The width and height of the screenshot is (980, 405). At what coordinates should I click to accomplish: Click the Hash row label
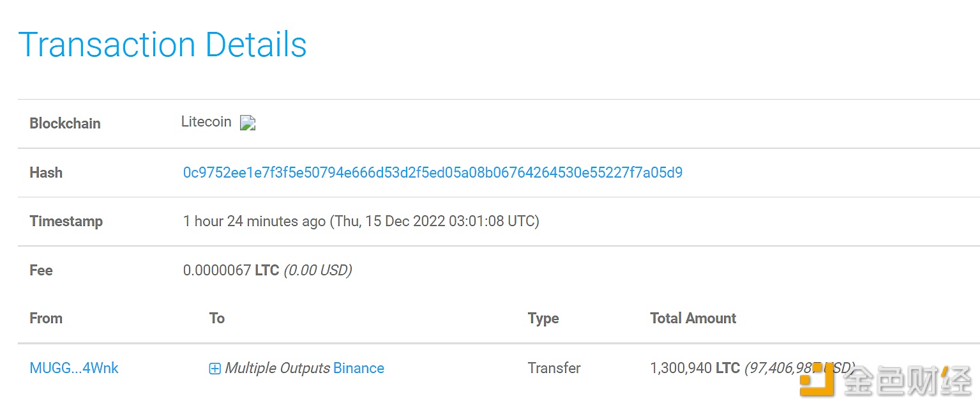click(x=46, y=172)
